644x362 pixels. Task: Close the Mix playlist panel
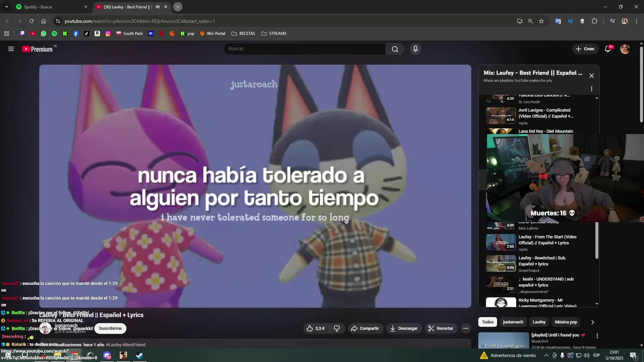(x=592, y=75)
